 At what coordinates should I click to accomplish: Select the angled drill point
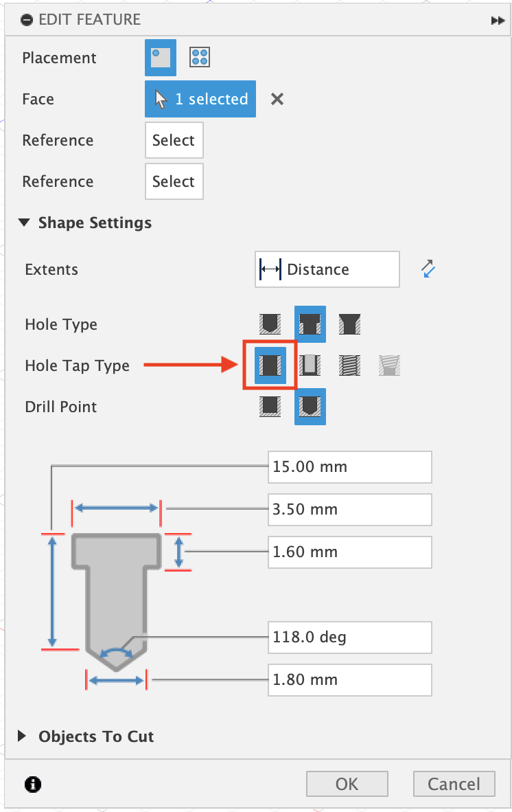pyautogui.click(x=310, y=406)
